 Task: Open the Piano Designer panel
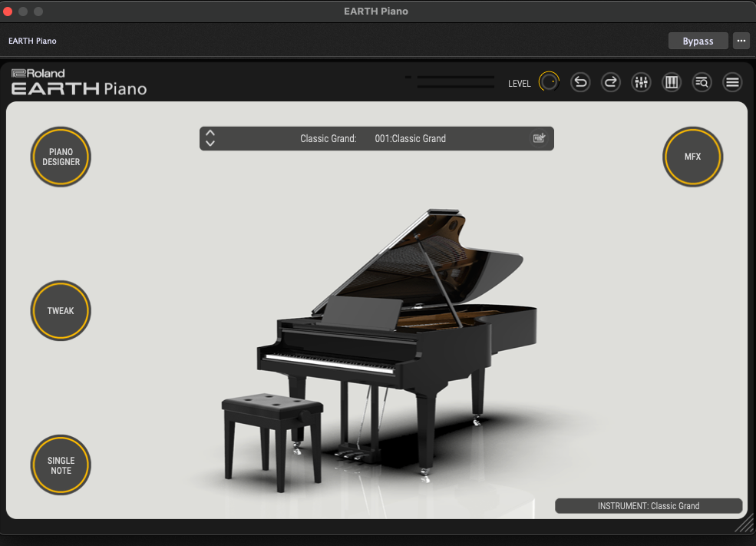(x=61, y=157)
